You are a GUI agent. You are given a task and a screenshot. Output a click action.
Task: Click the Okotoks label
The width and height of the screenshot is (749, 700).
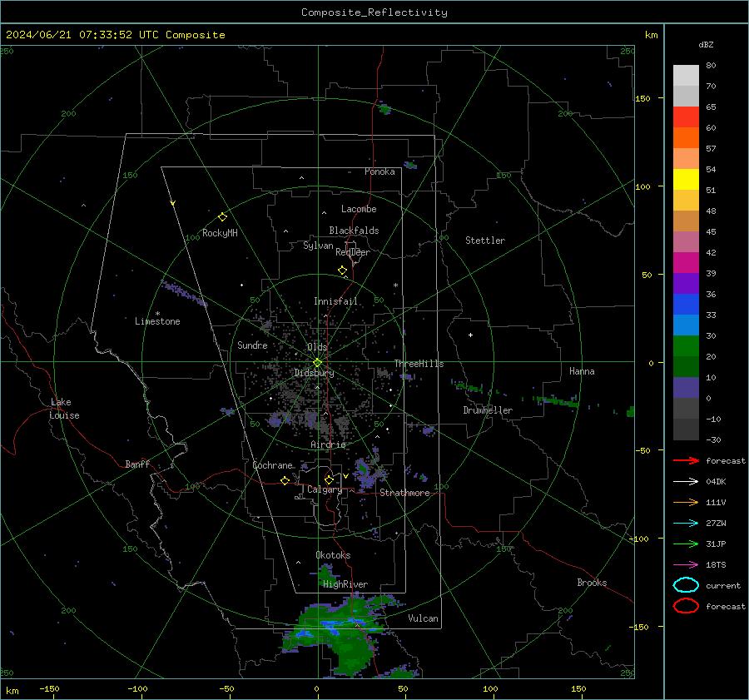coord(333,555)
